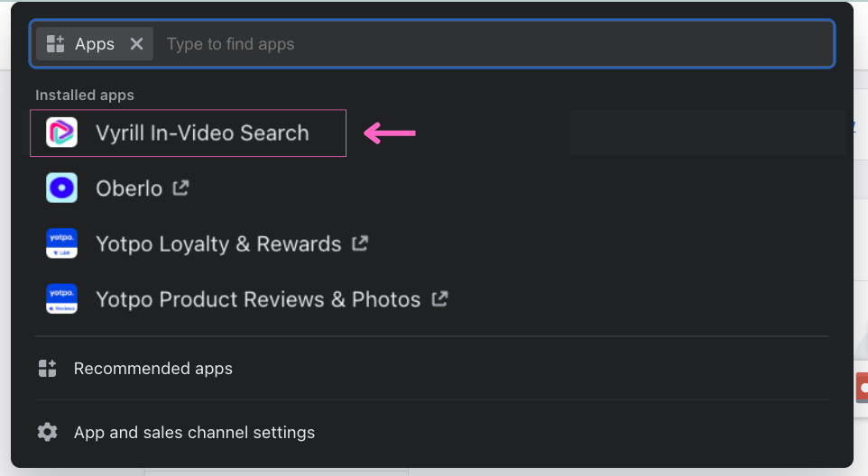This screenshot has width=868, height=476.
Task: Click the Yotpo Product Reviews & Photos icon
Action: click(x=61, y=298)
